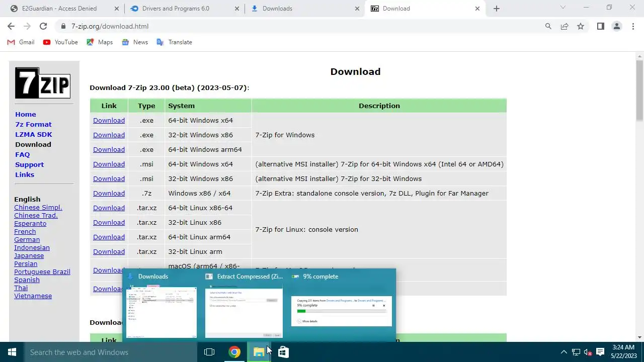Click the share page icon
The width and height of the screenshot is (644, 362).
coord(565,26)
